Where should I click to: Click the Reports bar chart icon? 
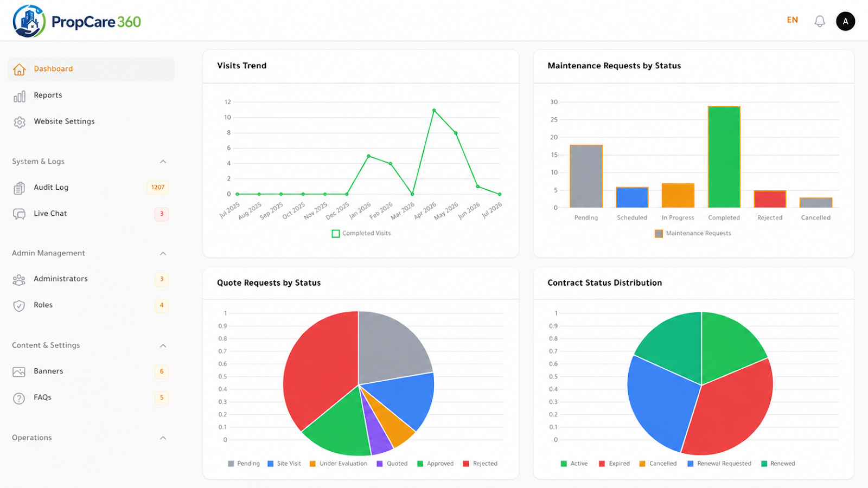tap(20, 96)
